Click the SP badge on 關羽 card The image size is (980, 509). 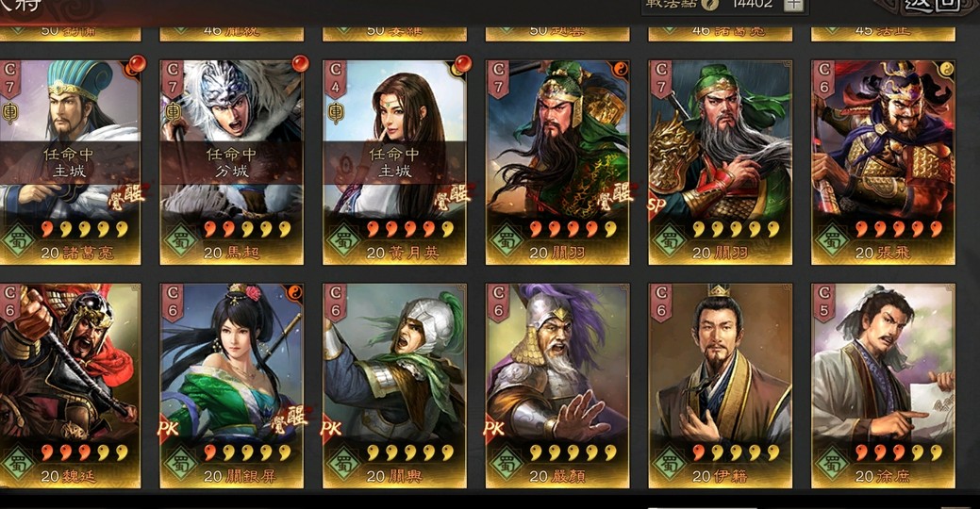tap(657, 205)
